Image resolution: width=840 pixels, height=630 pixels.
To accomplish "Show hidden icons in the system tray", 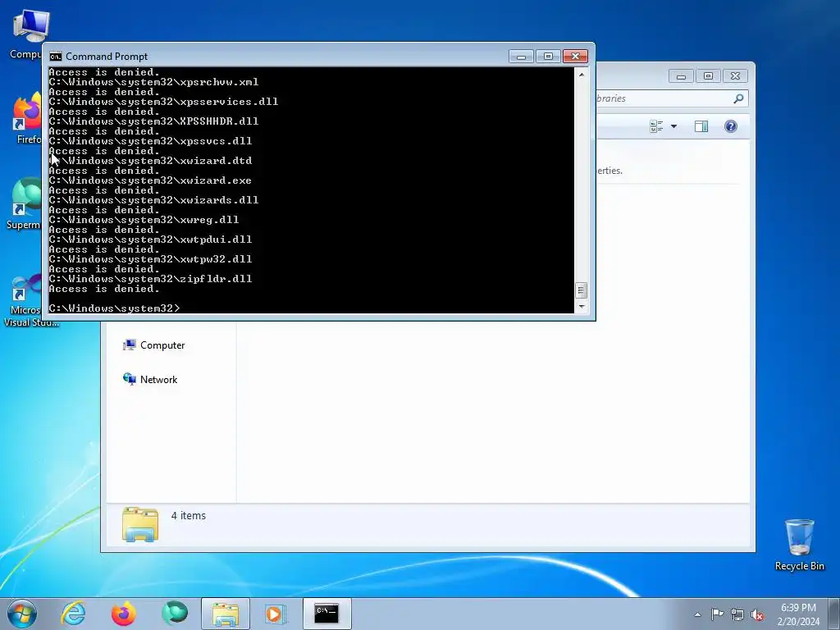I will point(697,614).
